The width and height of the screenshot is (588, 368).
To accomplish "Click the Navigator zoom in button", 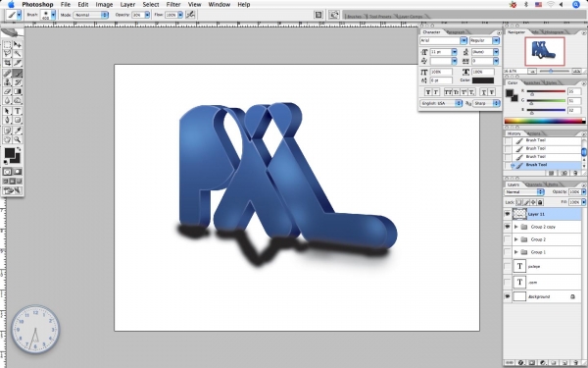I will coord(576,71).
